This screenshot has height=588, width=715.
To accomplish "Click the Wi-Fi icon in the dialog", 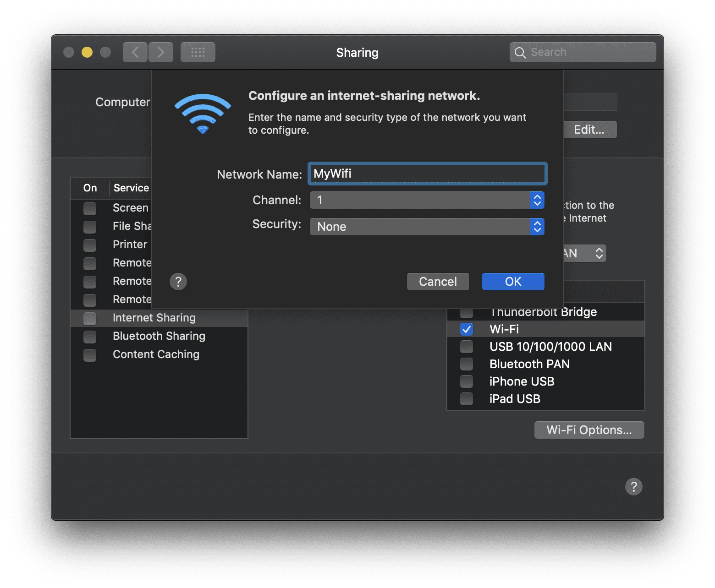I will click(x=202, y=113).
